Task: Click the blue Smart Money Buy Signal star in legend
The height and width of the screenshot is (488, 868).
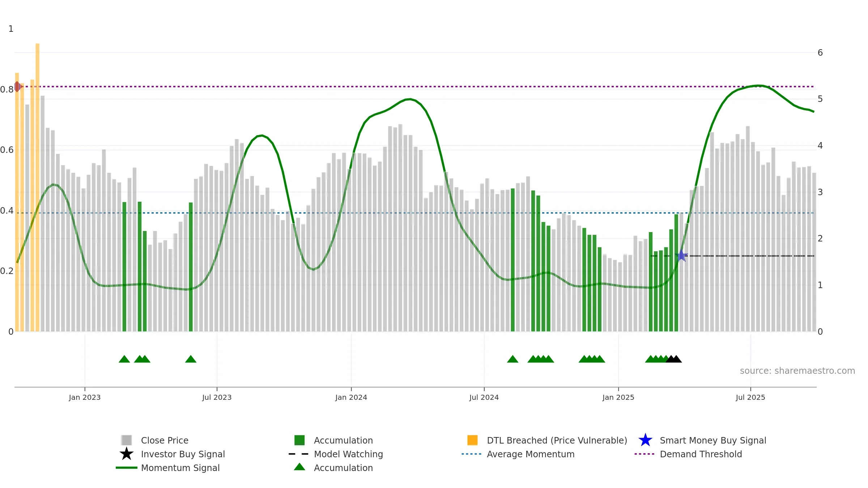Action: [645, 440]
